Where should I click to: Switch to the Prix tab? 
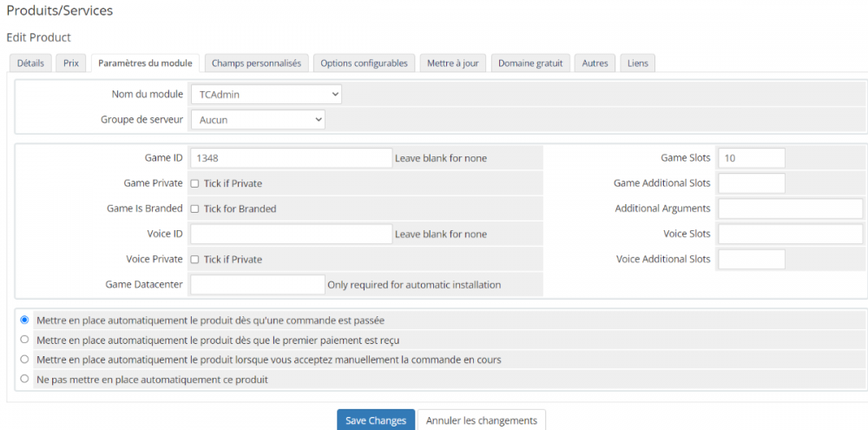pyautogui.click(x=70, y=63)
